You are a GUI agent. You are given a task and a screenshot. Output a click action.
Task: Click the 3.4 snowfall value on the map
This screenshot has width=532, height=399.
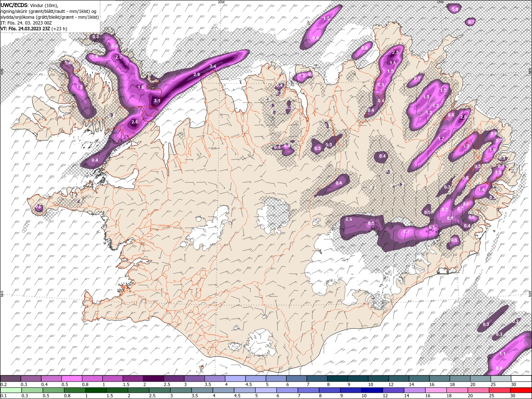click(213, 66)
